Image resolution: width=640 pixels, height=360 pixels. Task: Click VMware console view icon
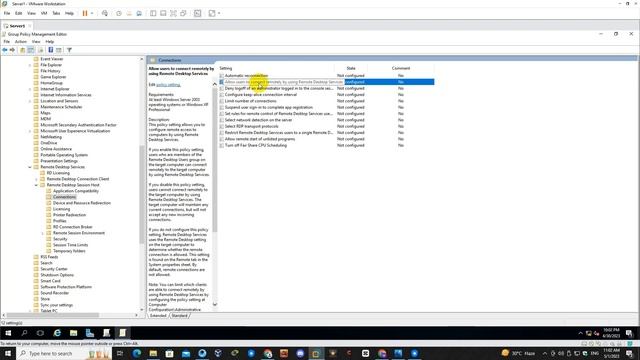pos(198,13)
